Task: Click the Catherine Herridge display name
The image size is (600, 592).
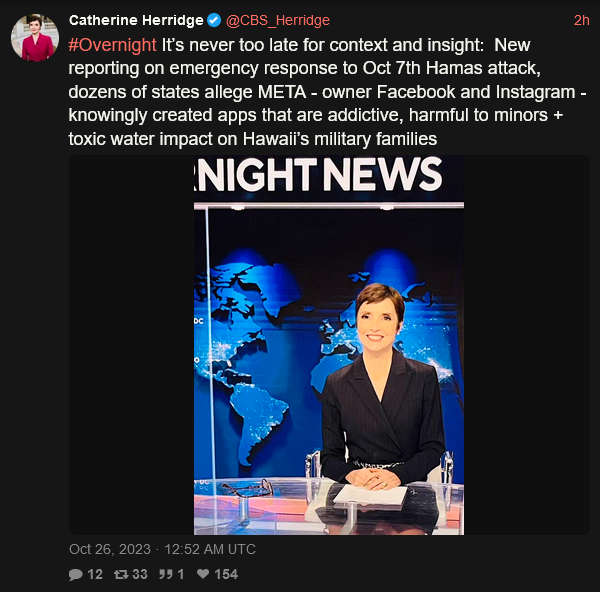Action: [x=136, y=20]
